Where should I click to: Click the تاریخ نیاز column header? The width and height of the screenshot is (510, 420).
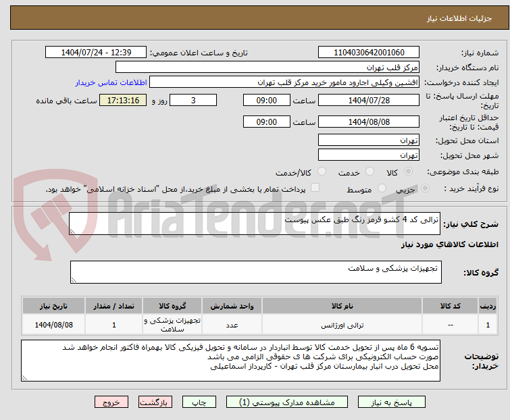click(x=53, y=306)
